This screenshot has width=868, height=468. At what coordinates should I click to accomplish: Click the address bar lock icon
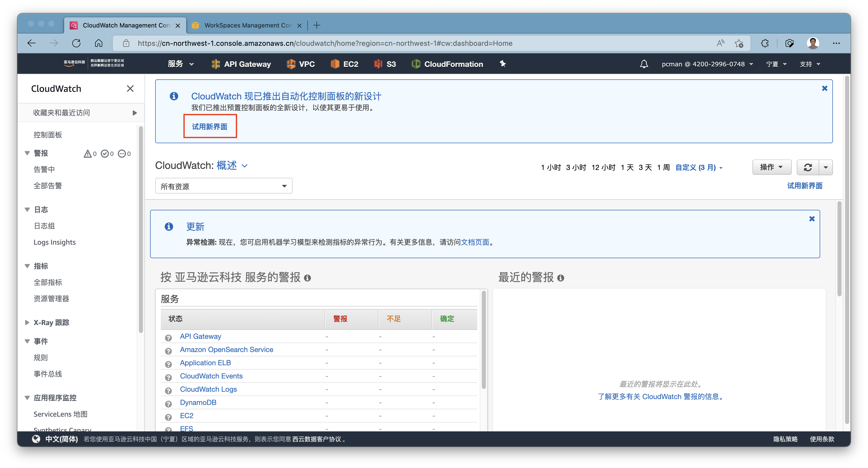tap(126, 43)
